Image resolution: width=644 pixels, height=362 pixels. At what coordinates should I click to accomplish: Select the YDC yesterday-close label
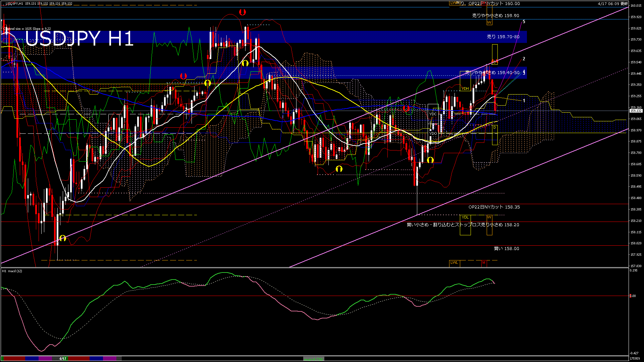(x=433, y=114)
